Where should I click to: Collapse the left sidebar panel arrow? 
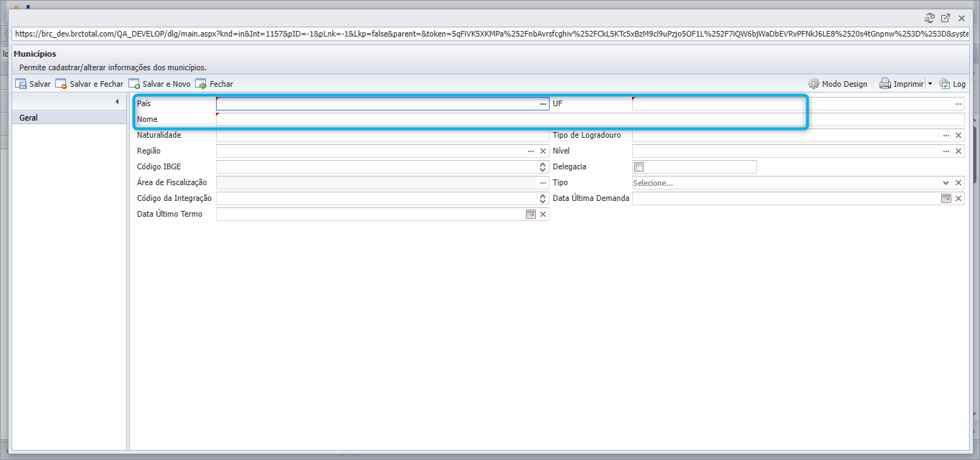coord(117,102)
